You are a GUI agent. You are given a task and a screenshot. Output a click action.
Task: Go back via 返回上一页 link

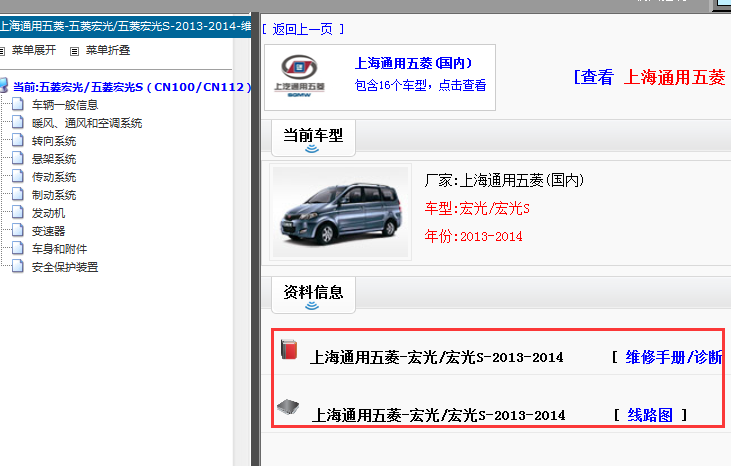(303, 29)
